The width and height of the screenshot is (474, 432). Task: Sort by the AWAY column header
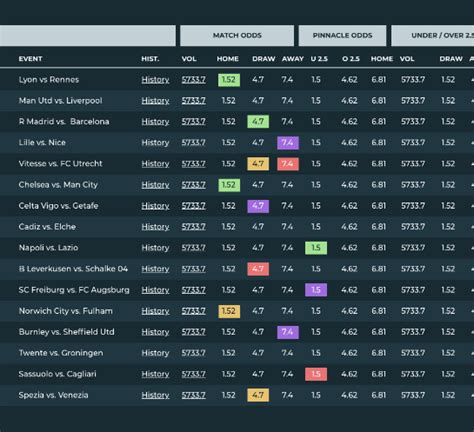293,59
